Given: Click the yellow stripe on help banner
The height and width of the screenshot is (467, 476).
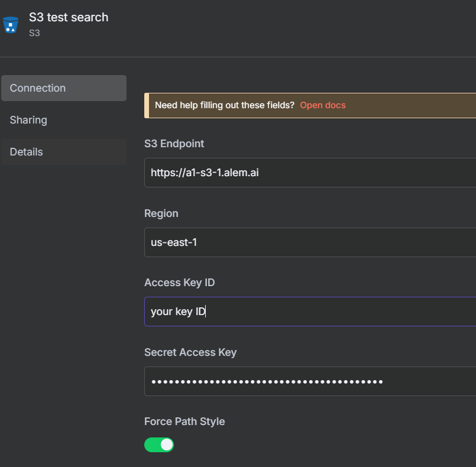Looking at the screenshot, I should pos(146,105).
